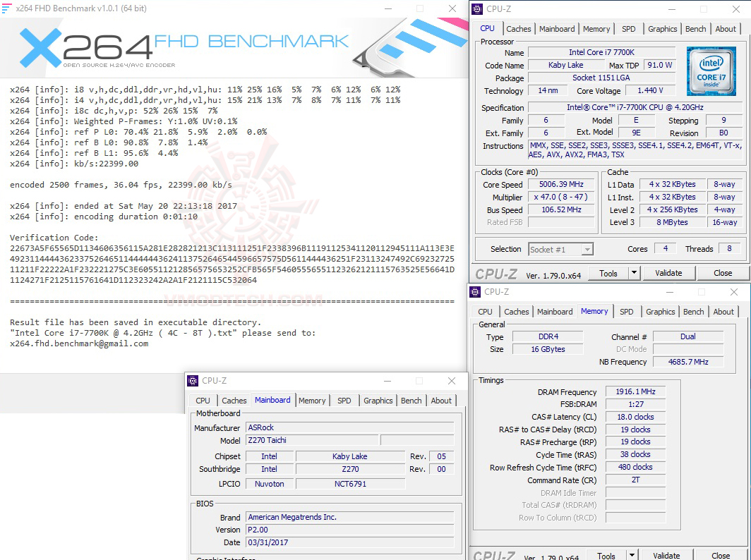Click the Max TDP 91.0 W field

(660, 65)
